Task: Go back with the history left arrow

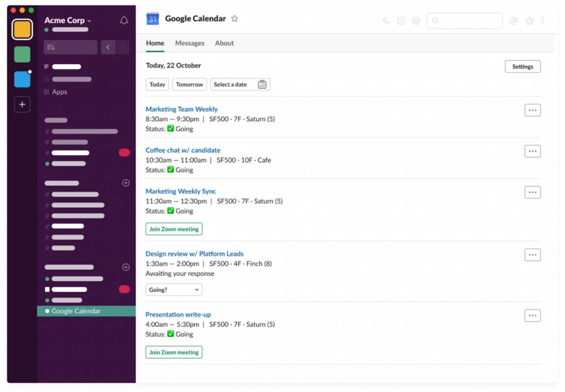Action: tap(108, 47)
